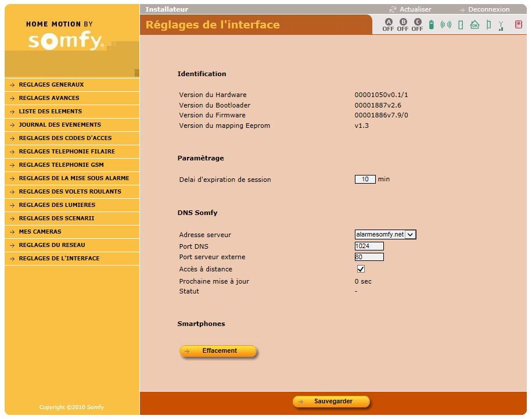Click the zone B OFF status icon
532x419 pixels.
click(x=402, y=24)
